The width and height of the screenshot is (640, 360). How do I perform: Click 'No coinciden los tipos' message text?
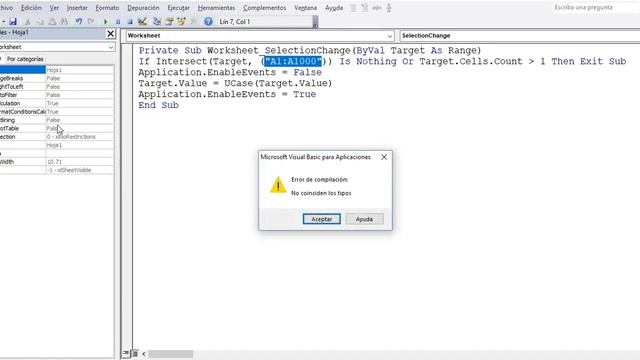tap(321, 193)
